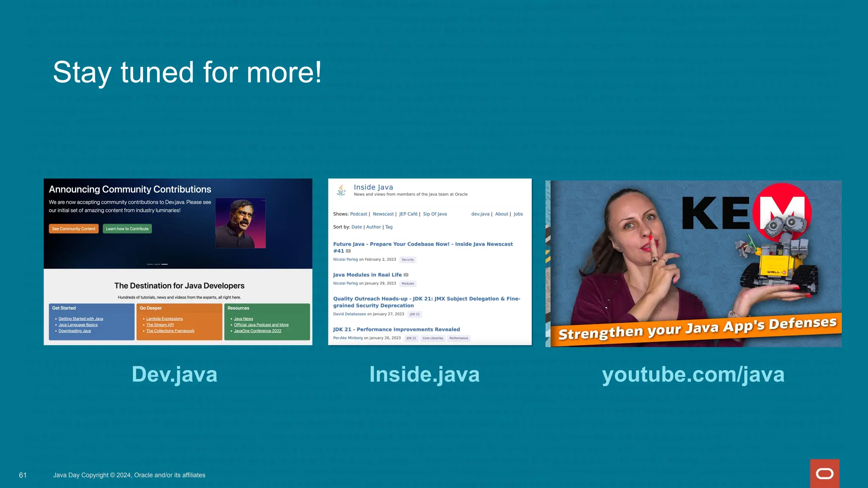
Task: Click author Per-Ake Minborg
Action: pyautogui.click(x=348, y=338)
